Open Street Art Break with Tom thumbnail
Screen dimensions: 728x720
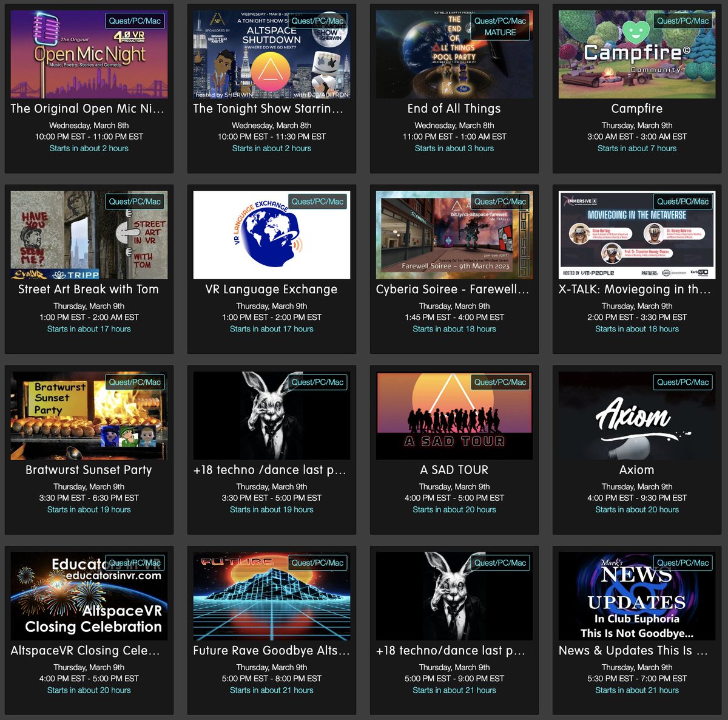(89, 235)
